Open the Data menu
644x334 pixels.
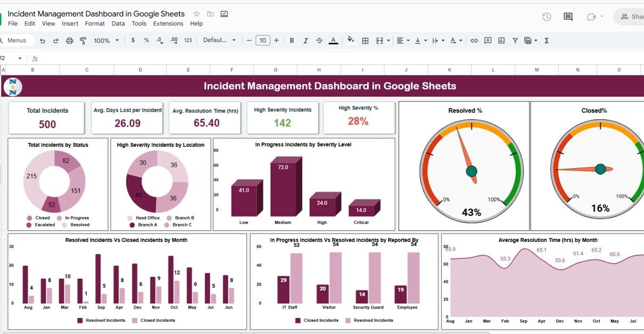click(x=118, y=23)
